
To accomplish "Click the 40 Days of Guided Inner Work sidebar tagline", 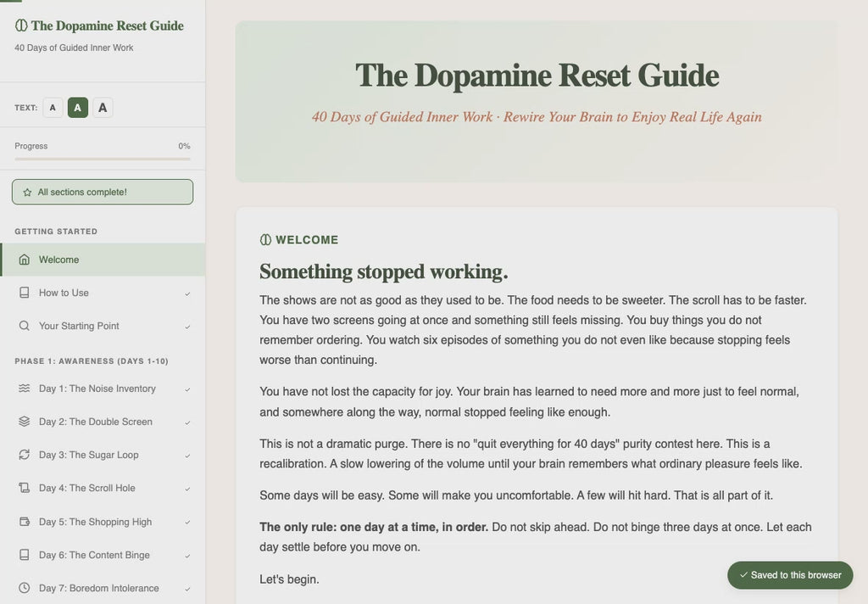I will 74,48.
